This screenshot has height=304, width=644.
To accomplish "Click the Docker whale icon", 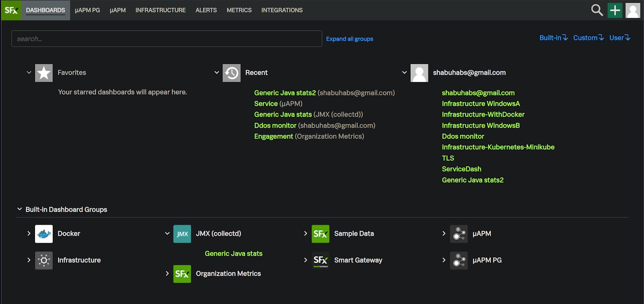I will pyautogui.click(x=44, y=234).
